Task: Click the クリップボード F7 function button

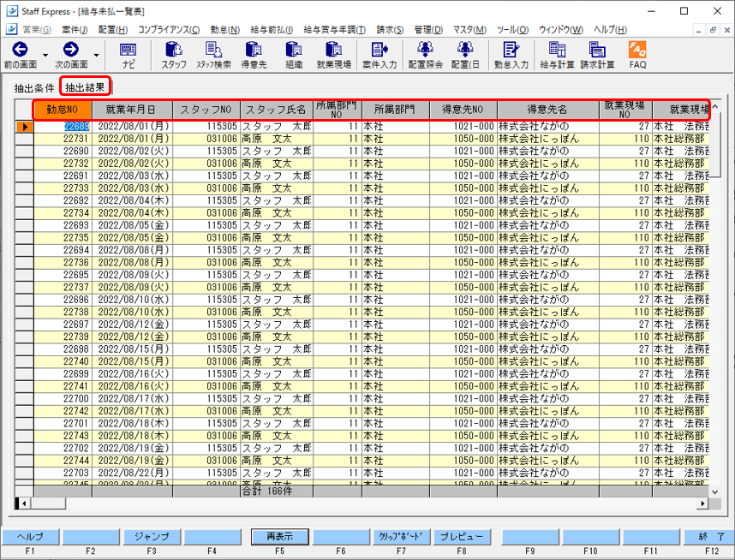Action: pos(401,537)
